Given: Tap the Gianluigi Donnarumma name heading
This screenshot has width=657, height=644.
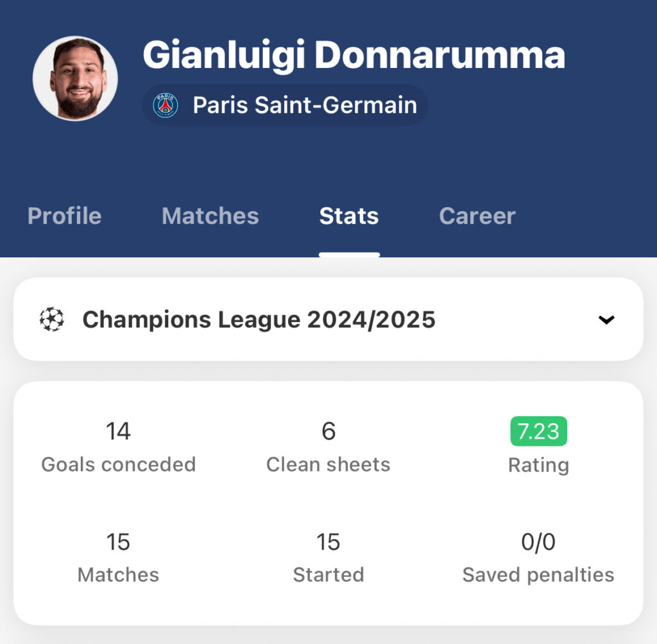Looking at the screenshot, I should click(x=354, y=55).
